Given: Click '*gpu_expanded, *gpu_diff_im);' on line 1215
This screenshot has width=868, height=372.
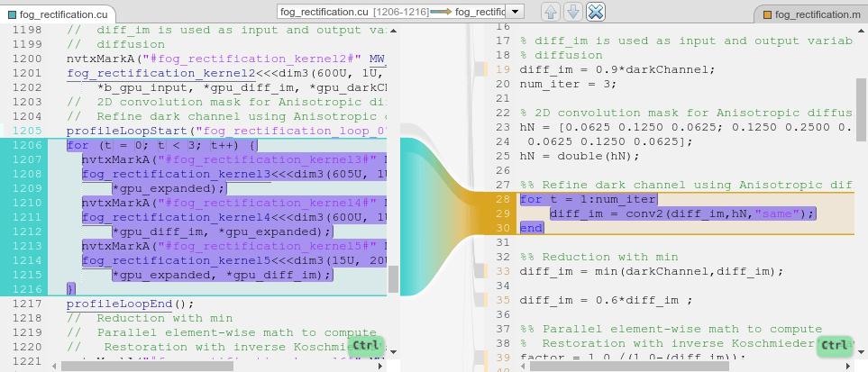Looking at the screenshot, I should point(221,275).
